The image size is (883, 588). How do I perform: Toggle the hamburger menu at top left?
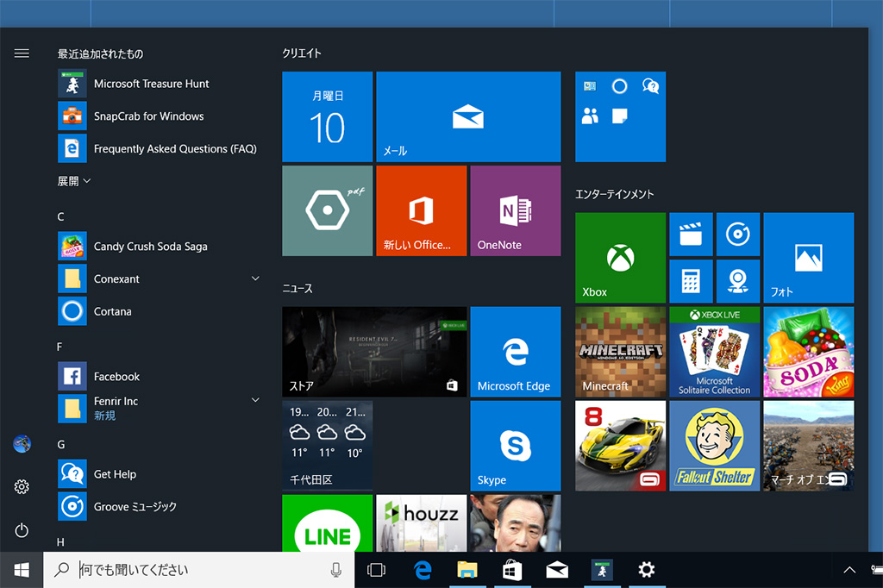click(22, 53)
